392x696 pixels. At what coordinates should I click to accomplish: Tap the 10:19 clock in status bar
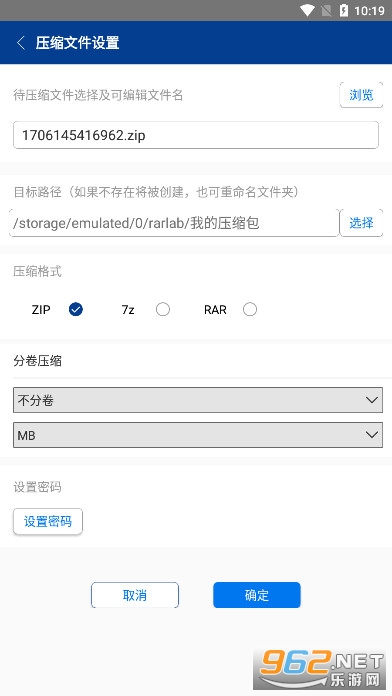369,11
